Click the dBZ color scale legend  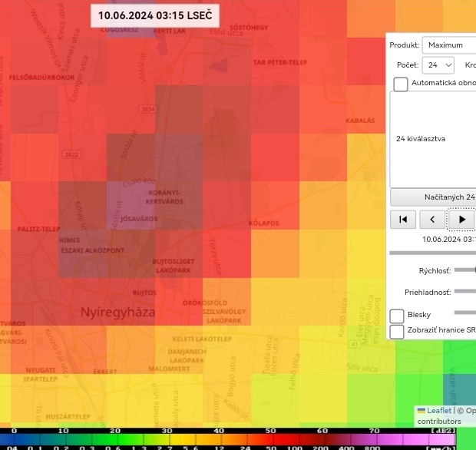pos(230,439)
